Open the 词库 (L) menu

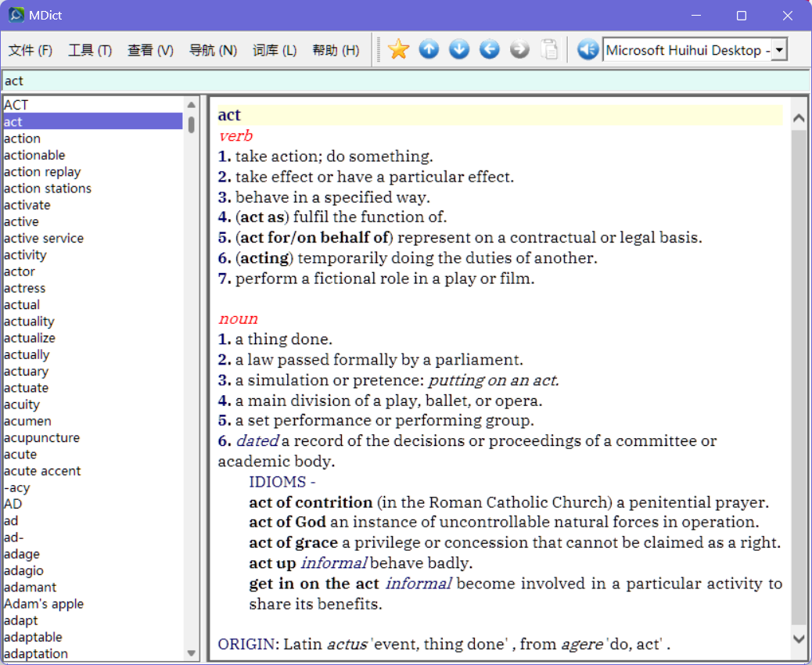pos(275,50)
